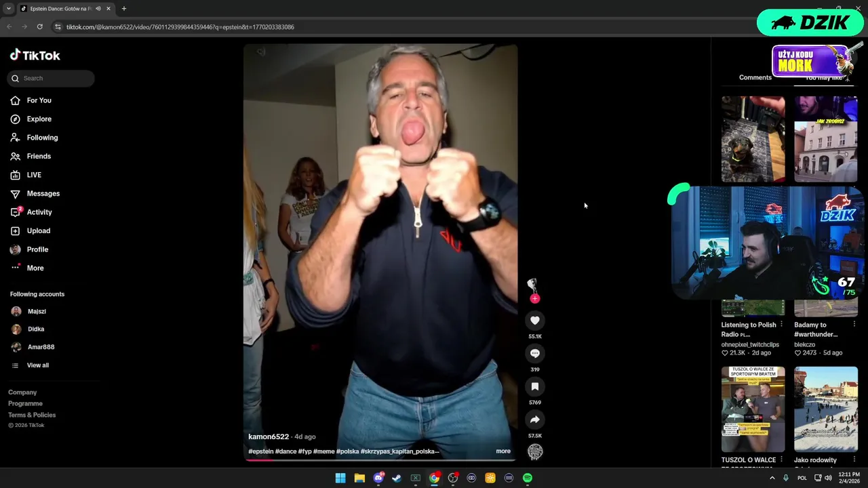This screenshot has width=868, height=488.
Task: Open Spotify from taskbar
Action: coord(528,479)
